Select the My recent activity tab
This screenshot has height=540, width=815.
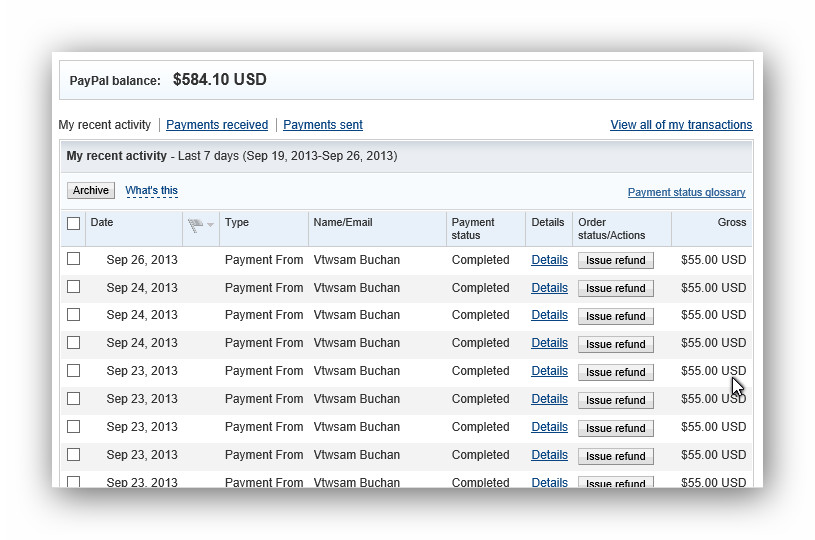[105, 125]
